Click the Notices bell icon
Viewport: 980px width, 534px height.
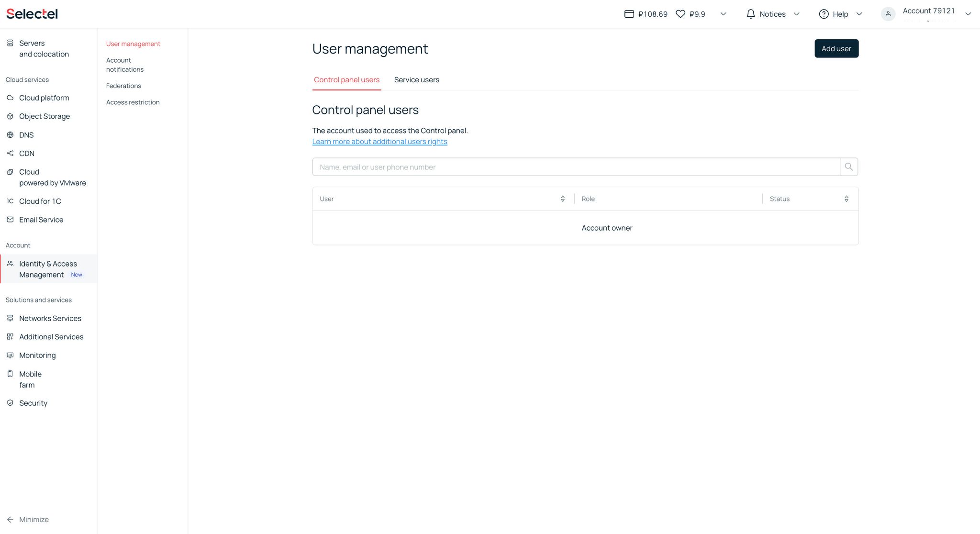[x=751, y=14]
